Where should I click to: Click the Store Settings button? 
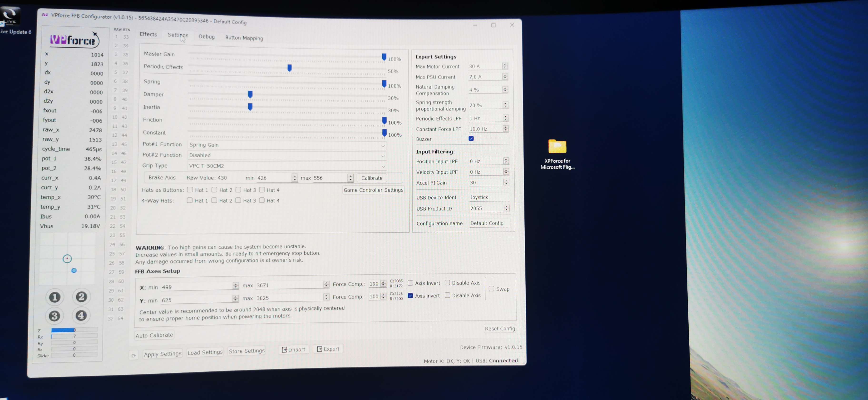pos(247,351)
